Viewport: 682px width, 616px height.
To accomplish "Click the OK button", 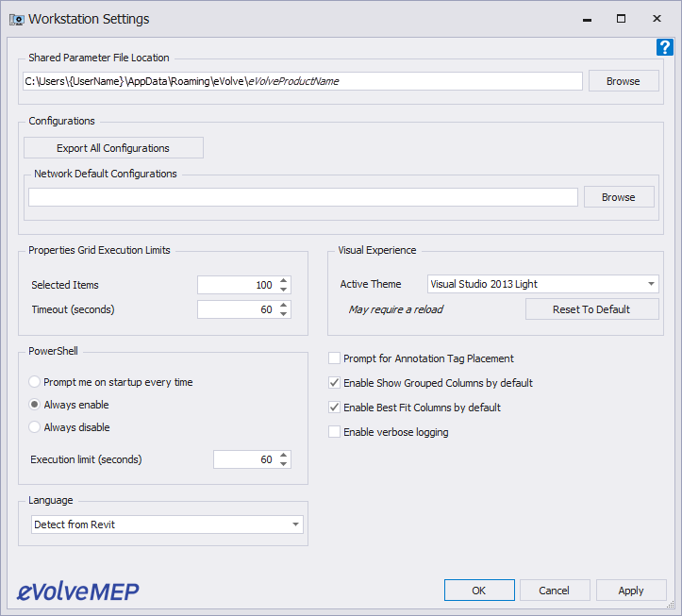I will tap(479, 591).
